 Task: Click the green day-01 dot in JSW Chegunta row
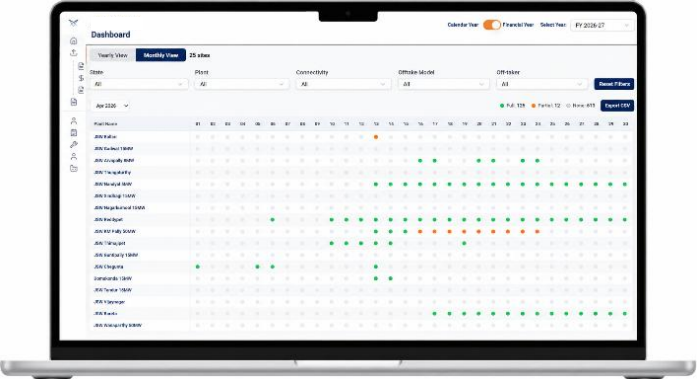coord(198,267)
